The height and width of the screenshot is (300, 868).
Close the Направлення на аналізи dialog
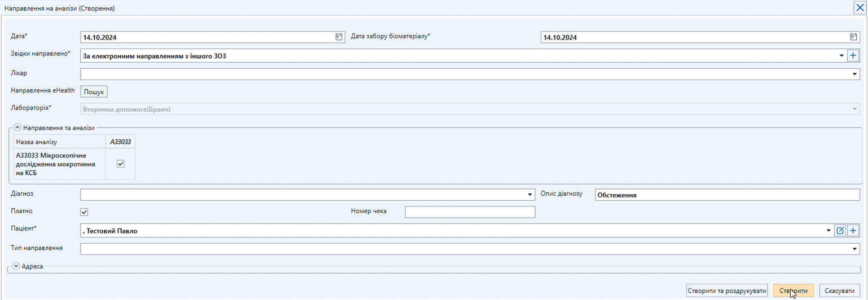[x=860, y=8]
